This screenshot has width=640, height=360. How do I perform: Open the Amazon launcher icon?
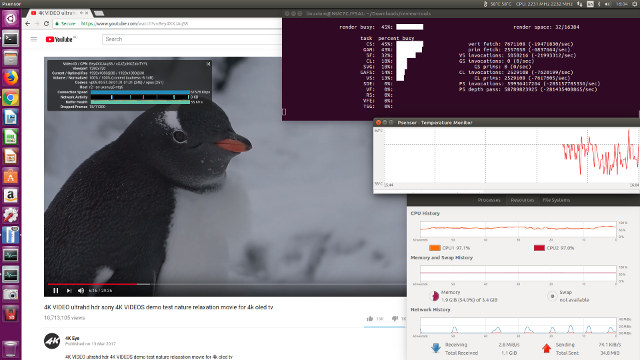[11, 196]
